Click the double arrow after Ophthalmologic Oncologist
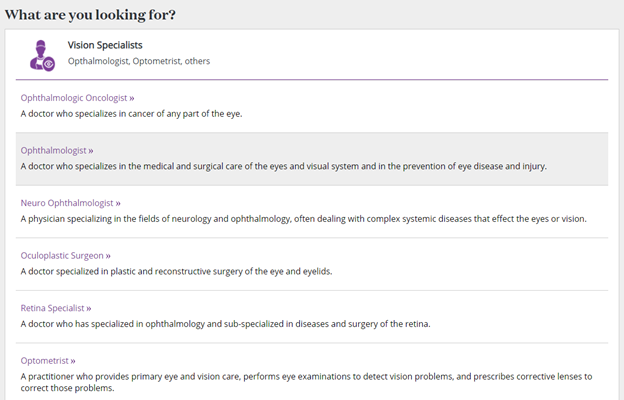The height and width of the screenshot is (400, 624). tap(132, 98)
